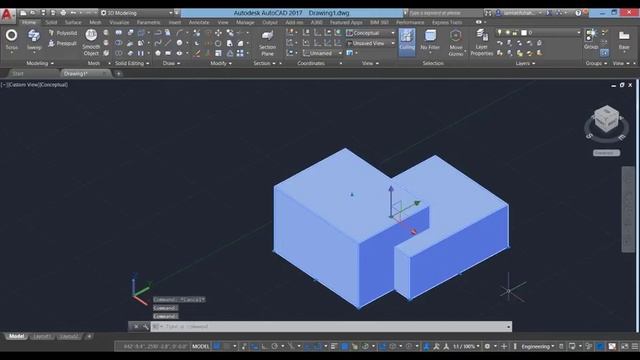
Task: Switch to the Mesh ribbon tab
Action: (95, 22)
